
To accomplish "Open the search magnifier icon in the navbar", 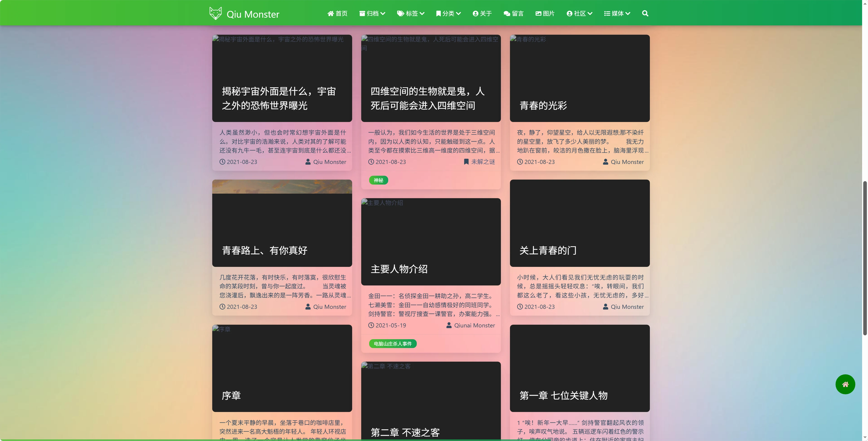I will (645, 13).
